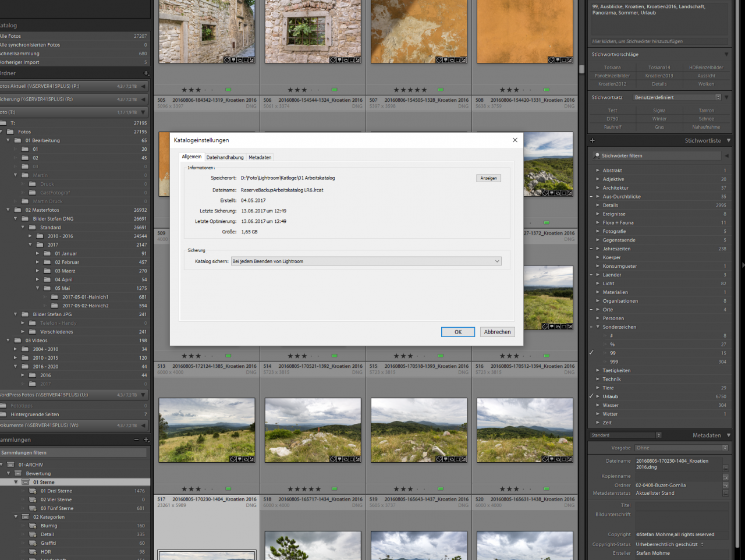
Task: Open the Vorgabe Ohne dropdown
Action: 682,448
